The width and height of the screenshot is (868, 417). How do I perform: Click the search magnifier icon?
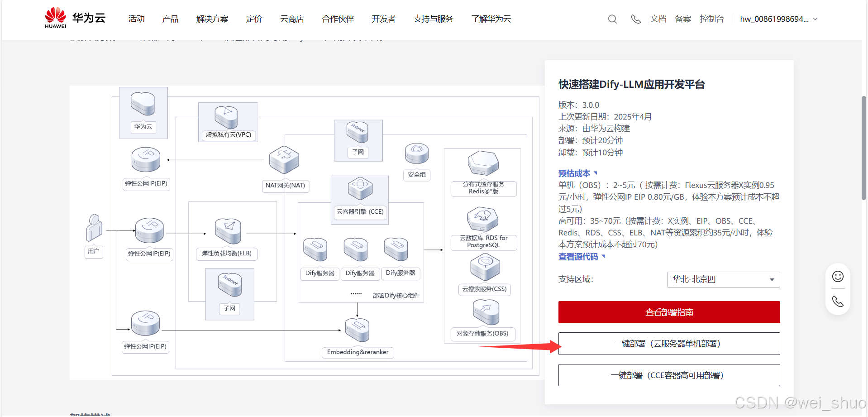tap(612, 19)
